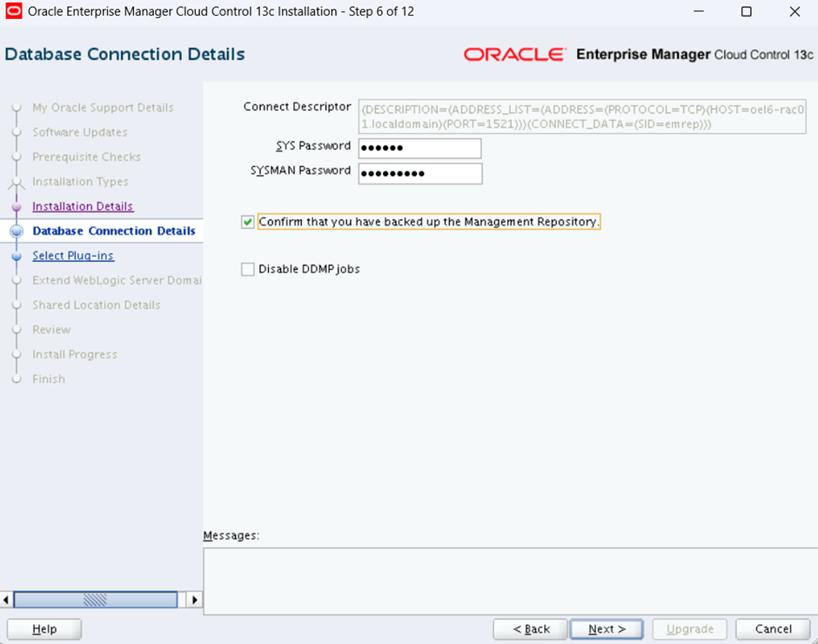818x644 pixels.
Task: Enable the Disable DDMP jobs checkbox
Action: (248, 270)
